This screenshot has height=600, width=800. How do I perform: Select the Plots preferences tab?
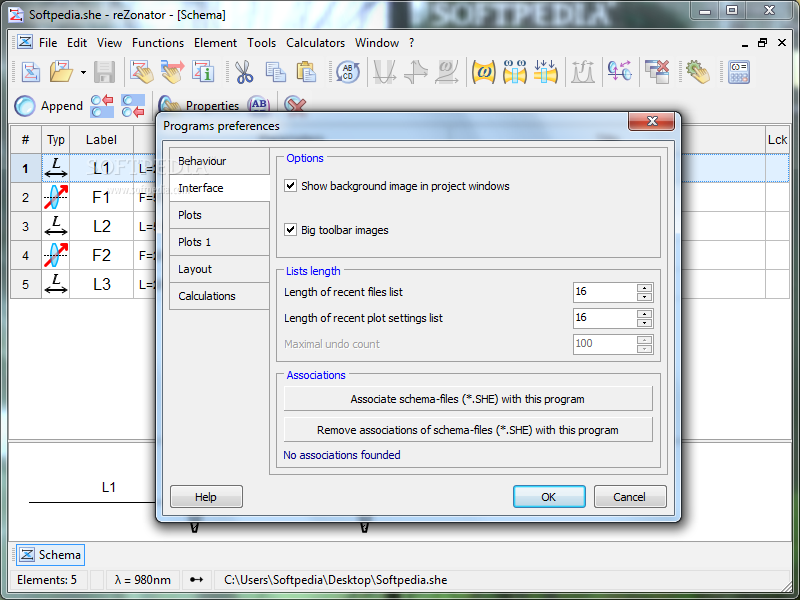point(219,215)
